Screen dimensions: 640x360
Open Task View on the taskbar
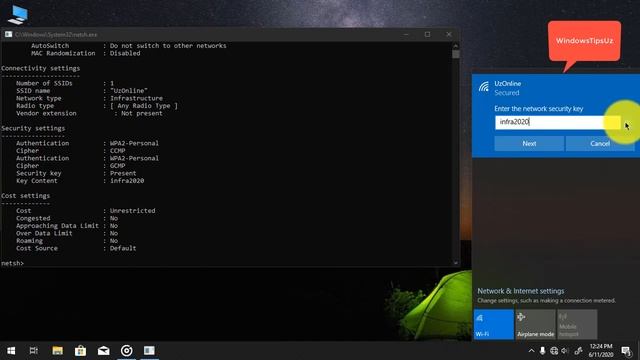click(x=33, y=351)
